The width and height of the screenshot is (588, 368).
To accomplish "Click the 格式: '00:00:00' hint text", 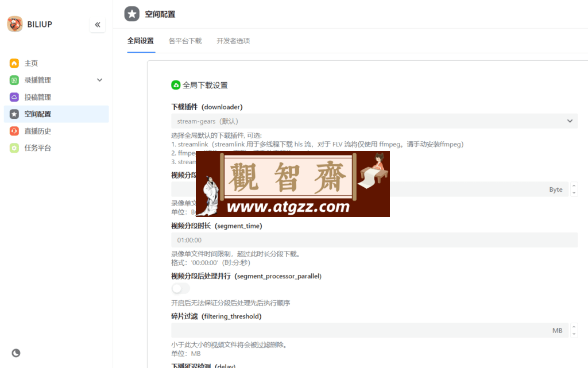I will [x=211, y=263].
